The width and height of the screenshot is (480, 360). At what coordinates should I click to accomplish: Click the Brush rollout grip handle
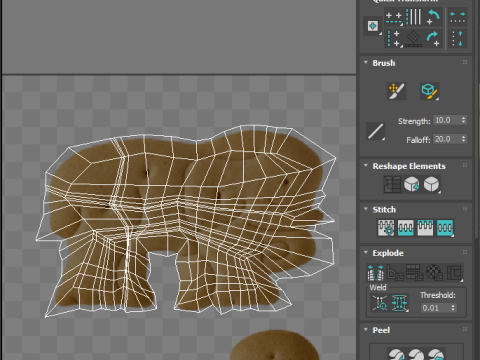pyautogui.click(x=465, y=62)
